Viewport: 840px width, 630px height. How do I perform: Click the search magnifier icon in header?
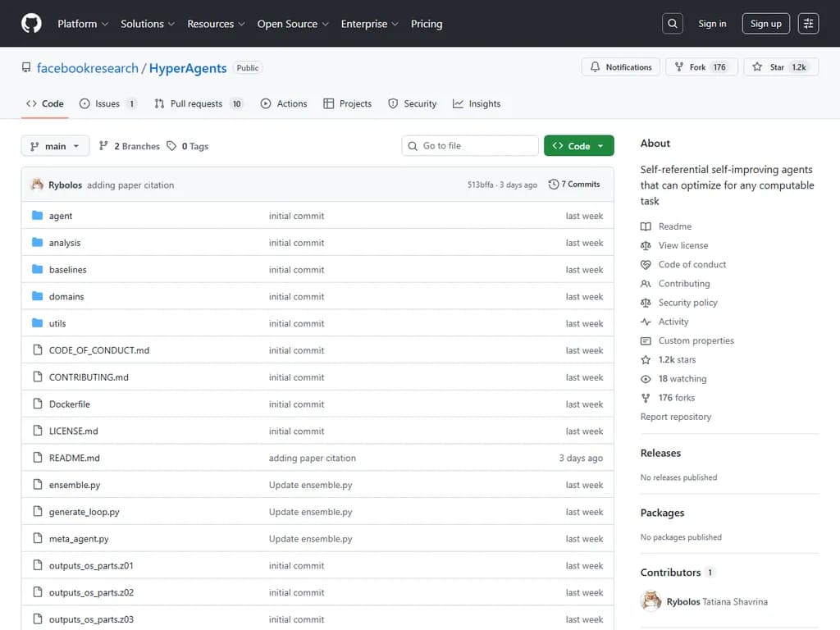(673, 24)
